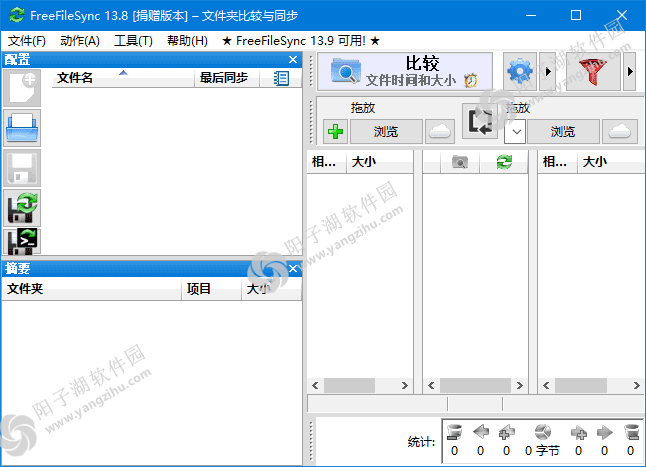Click the 文件夹 column header in 摘要
The image size is (646, 467).
pyautogui.click(x=92, y=289)
